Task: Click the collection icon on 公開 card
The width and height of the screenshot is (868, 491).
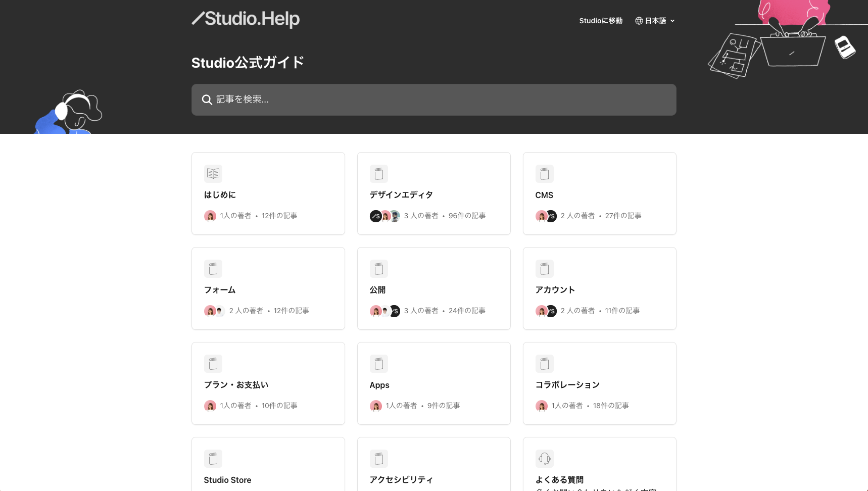Action: tap(379, 269)
